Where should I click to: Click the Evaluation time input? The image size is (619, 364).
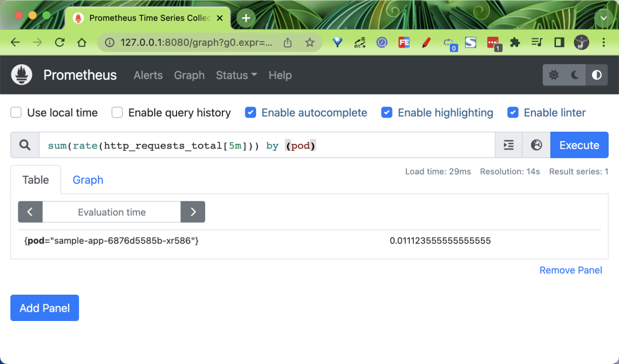112,212
